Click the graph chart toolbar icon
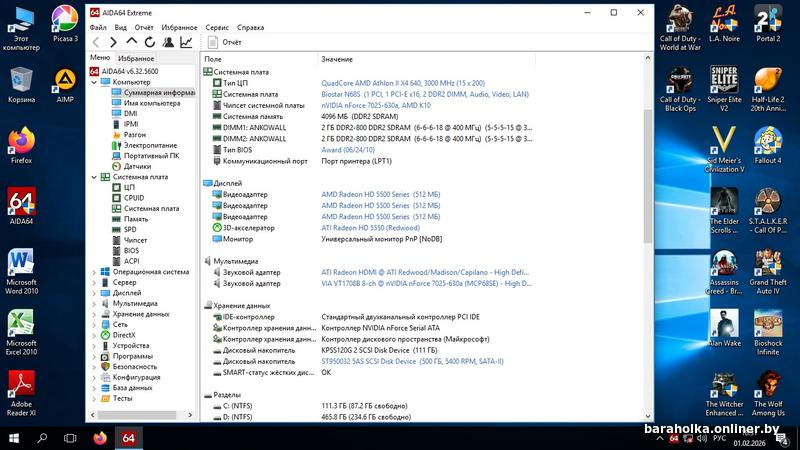Image resolution: width=800 pixels, height=450 pixels. click(x=185, y=42)
